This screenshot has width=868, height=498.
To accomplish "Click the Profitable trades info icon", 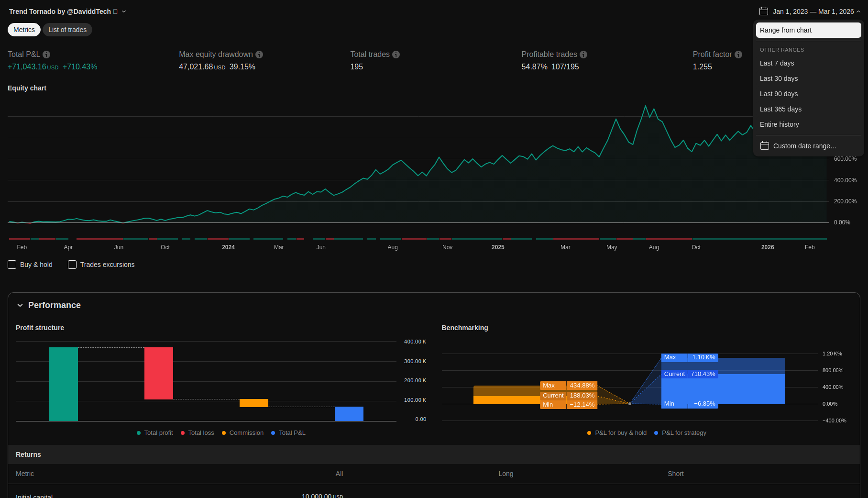I will [583, 55].
